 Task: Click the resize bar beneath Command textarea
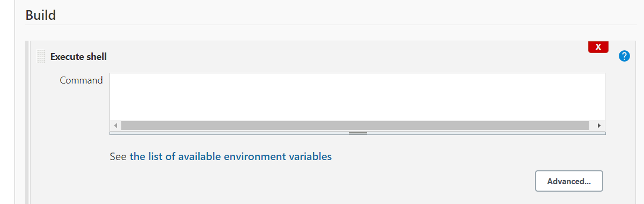(358, 133)
